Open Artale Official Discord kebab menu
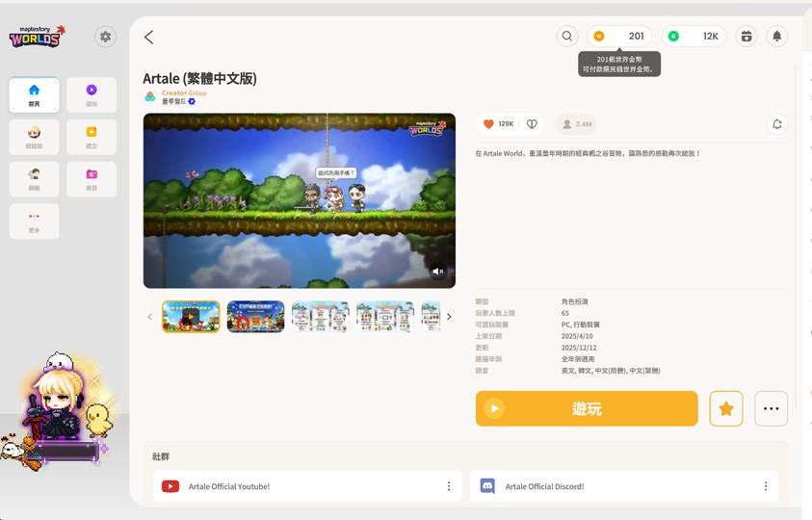 [x=766, y=486]
